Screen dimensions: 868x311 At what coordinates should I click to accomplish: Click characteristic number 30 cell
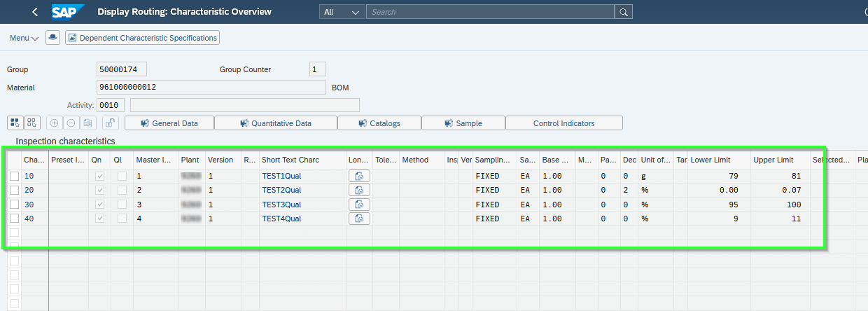34,205
